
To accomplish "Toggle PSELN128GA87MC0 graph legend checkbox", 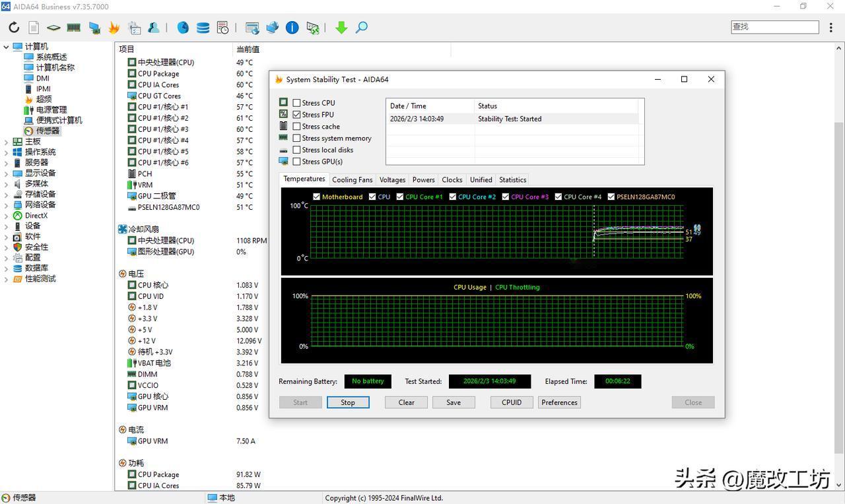I will [611, 197].
